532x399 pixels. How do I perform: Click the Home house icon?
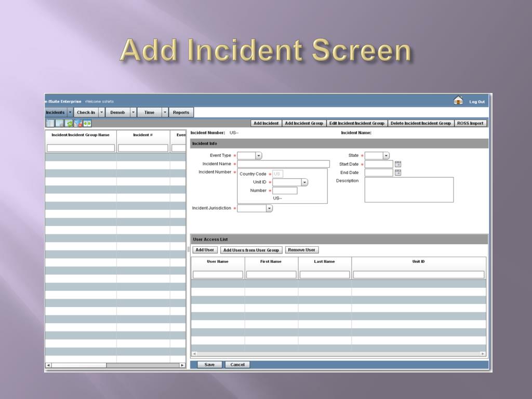[x=458, y=101]
